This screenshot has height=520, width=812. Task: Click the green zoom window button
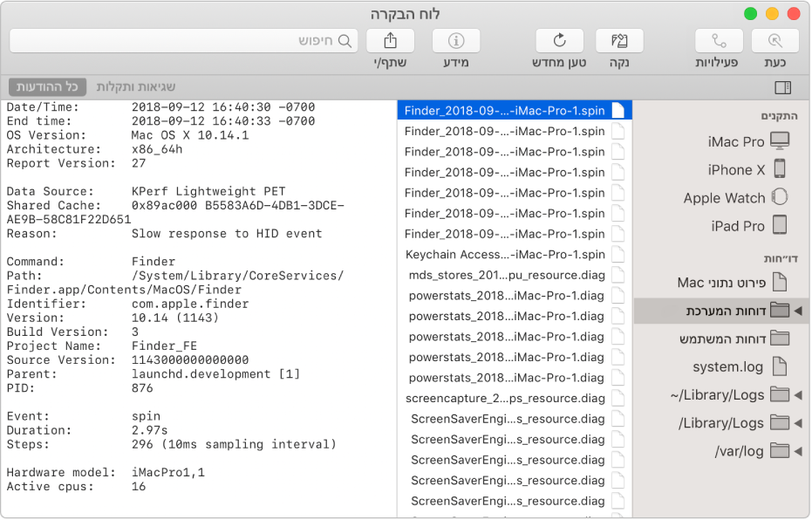(750, 14)
